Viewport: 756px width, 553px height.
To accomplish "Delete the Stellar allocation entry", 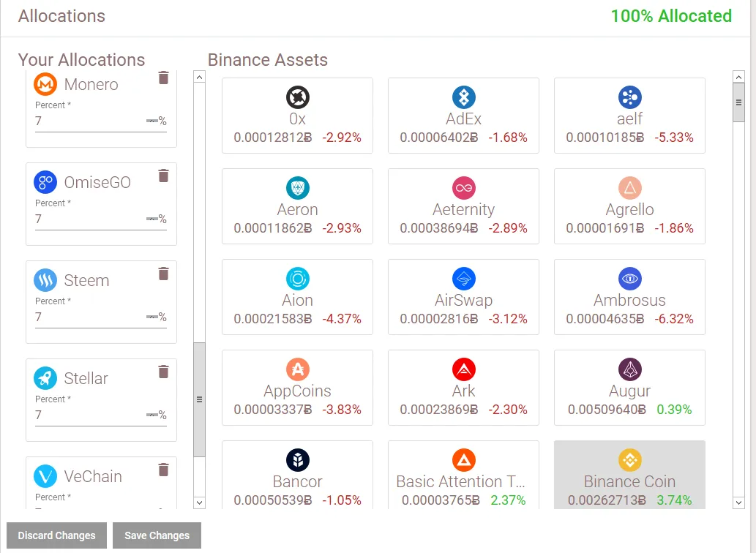I will (163, 372).
